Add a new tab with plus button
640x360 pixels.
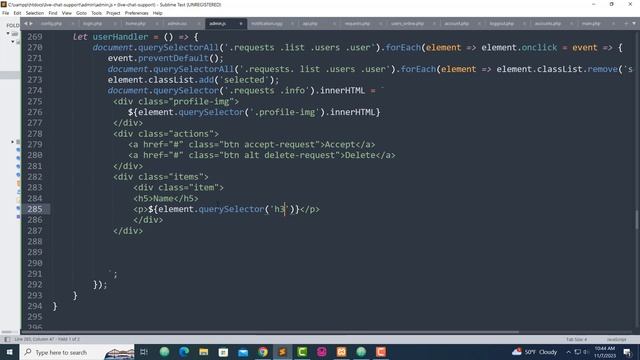click(x=626, y=24)
